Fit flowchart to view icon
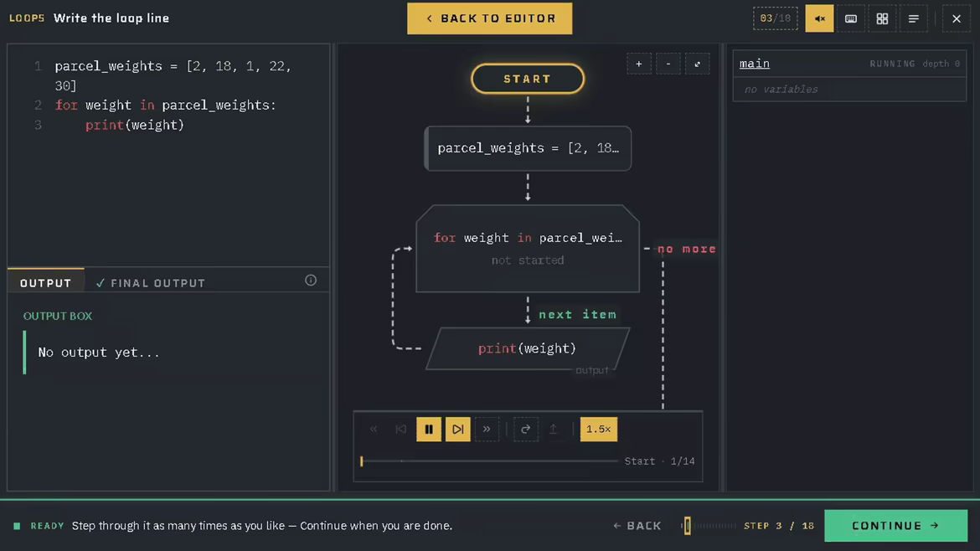Viewport: 980px width, 551px height. [x=698, y=64]
